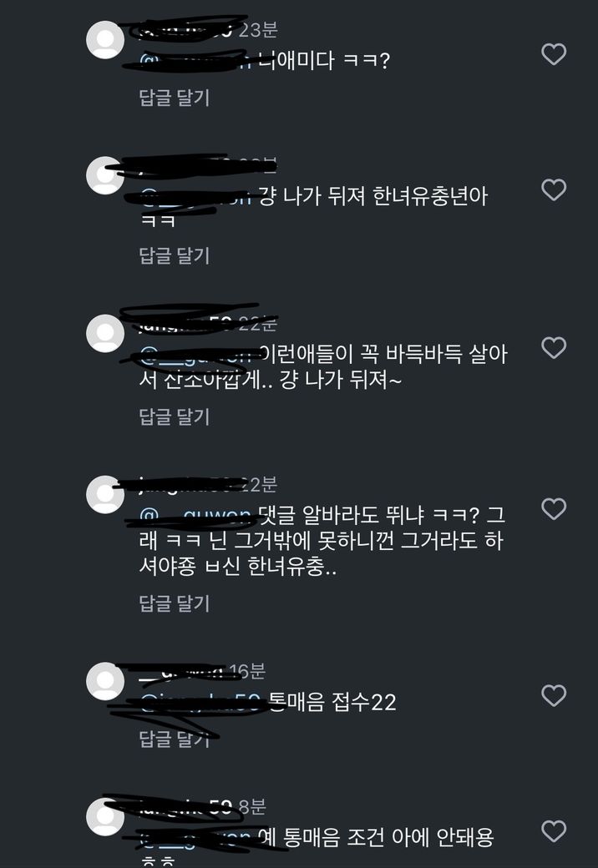The height and width of the screenshot is (868, 598).
Task: Tap the avatar beside the '이런애들이' comment
Action: pyautogui.click(x=105, y=333)
